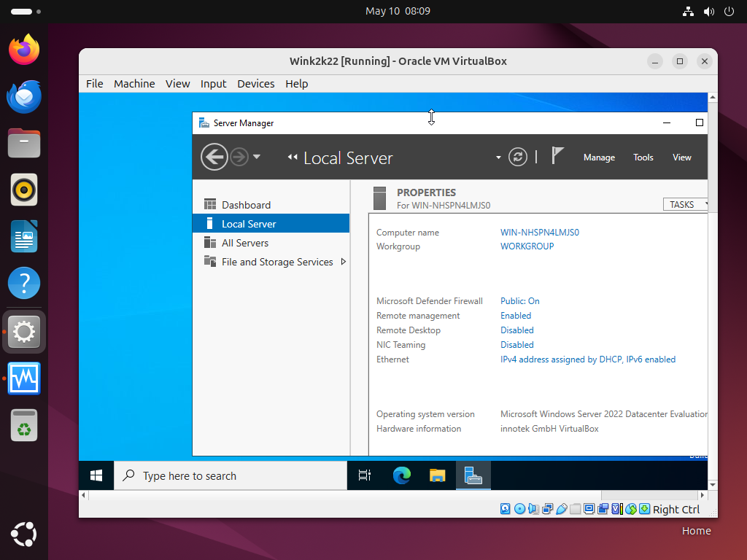The height and width of the screenshot is (560, 747).
Task: Click the Server Manager forward arrow
Action: coord(239,157)
